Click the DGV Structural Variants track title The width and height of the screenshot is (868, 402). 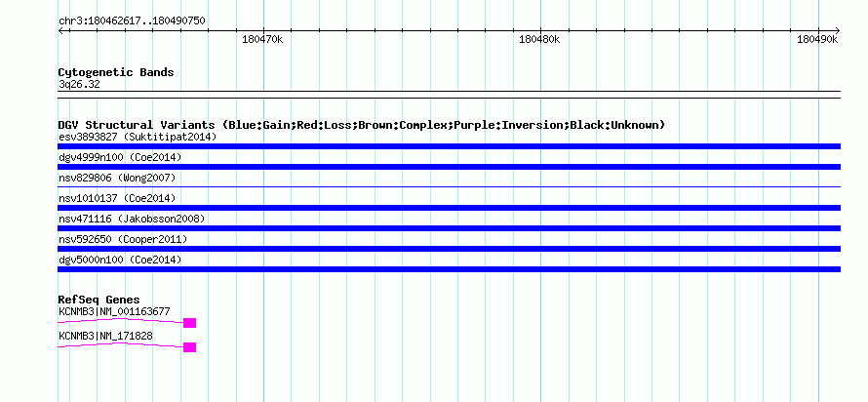(x=362, y=125)
